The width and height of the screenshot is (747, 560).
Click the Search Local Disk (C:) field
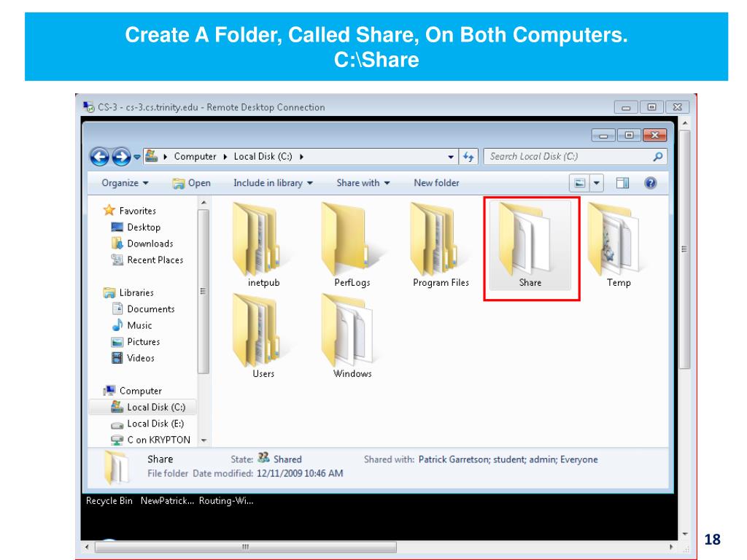tap(575, 157)
